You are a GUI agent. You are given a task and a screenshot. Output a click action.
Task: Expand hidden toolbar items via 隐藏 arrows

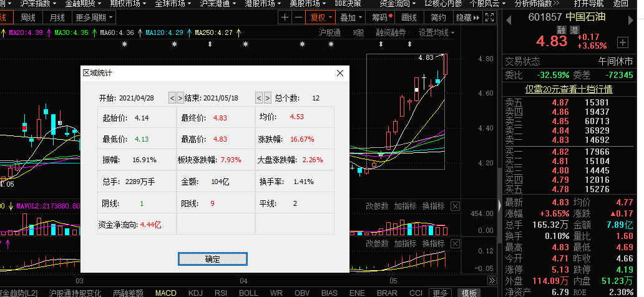476,17
